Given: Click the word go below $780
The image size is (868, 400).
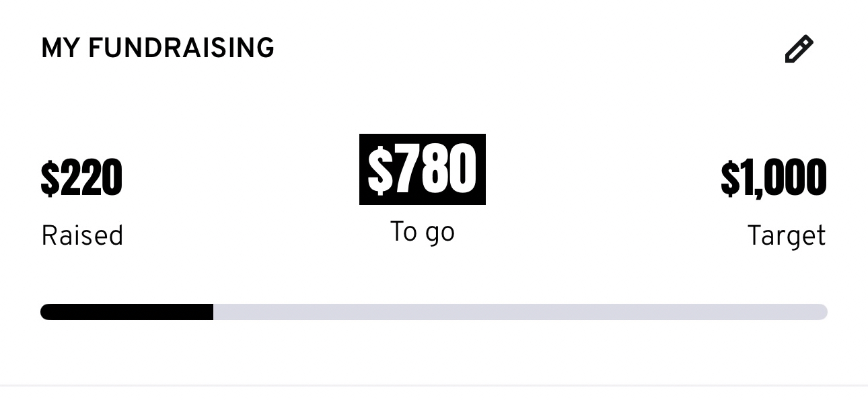Looking at the screenshot, I should pos(439,235).
